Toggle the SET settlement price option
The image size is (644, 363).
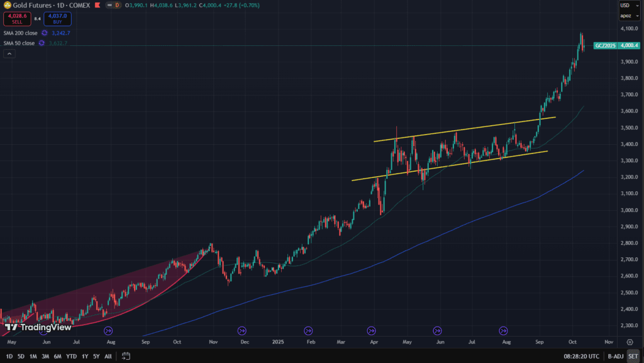pyautogui.click(x=632, y=356)
